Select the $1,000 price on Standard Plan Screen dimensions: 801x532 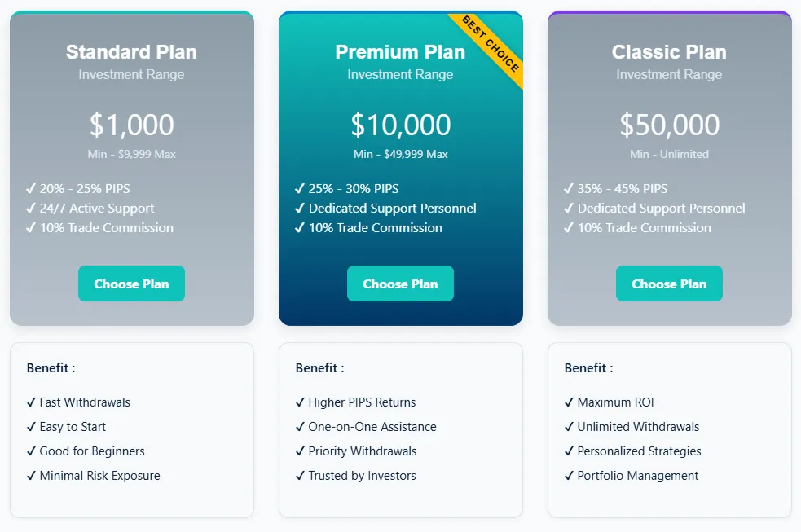click(x=131, y=125)
